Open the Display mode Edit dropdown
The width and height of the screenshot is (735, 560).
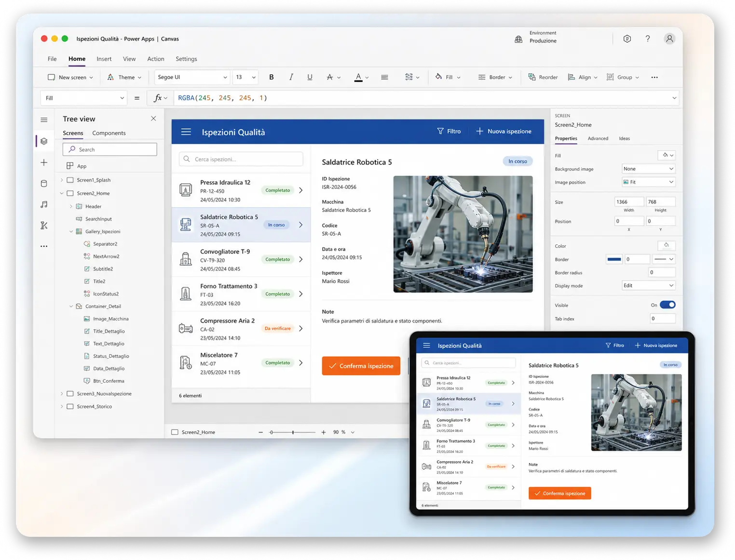[x=648, y=285]
